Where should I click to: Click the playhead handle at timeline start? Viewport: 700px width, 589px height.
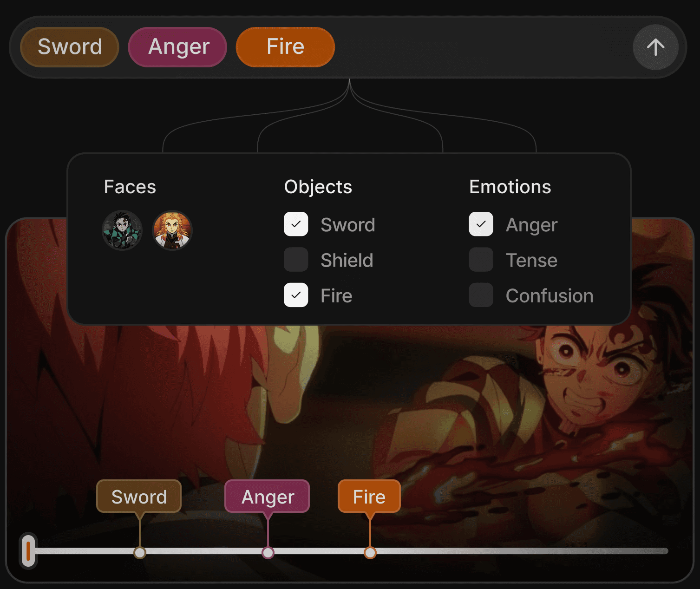[28, 550]
